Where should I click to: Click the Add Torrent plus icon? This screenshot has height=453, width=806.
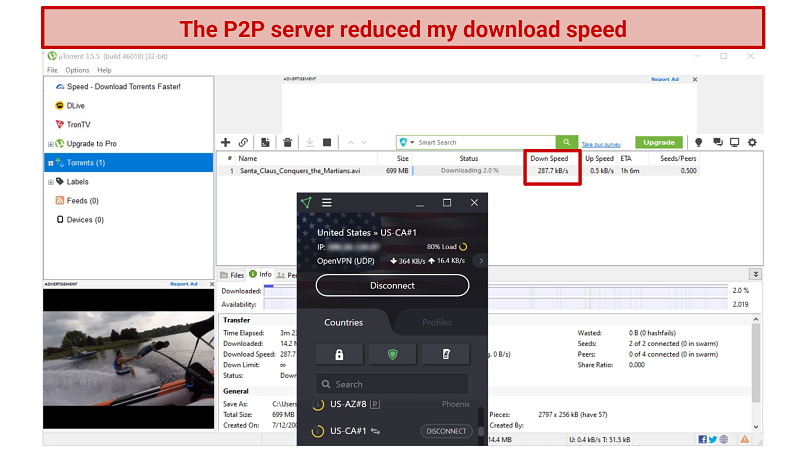(x=225, y=142)
